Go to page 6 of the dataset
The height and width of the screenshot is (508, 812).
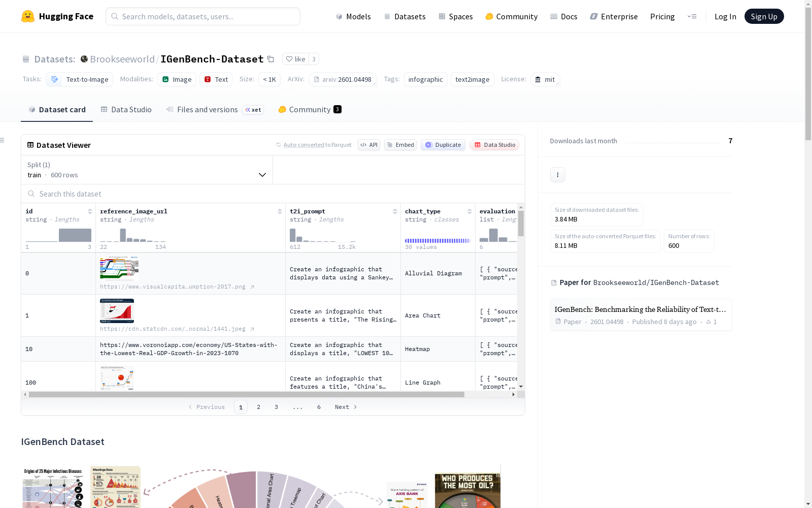tap(319, 407)
